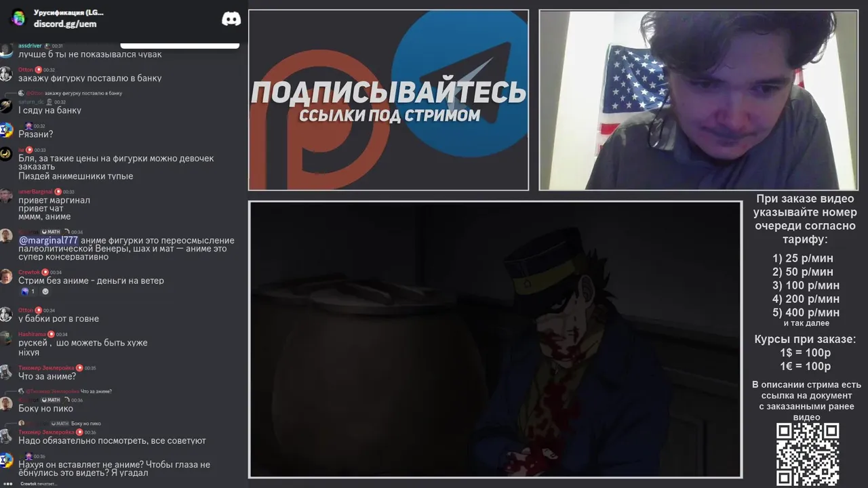Click 'Crewtok печатает...' typing status
Screen dimensions: 868x488
click(38, 484)
